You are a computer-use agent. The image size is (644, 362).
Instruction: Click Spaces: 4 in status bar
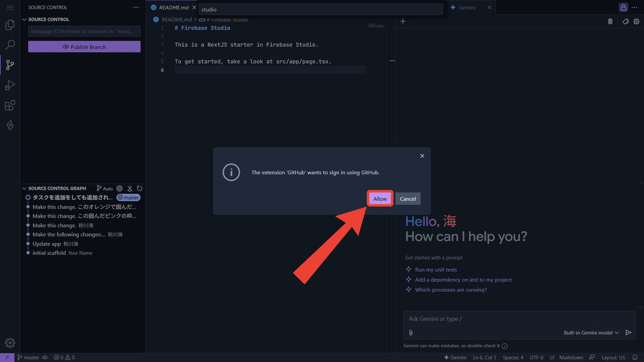coord(513,357)
